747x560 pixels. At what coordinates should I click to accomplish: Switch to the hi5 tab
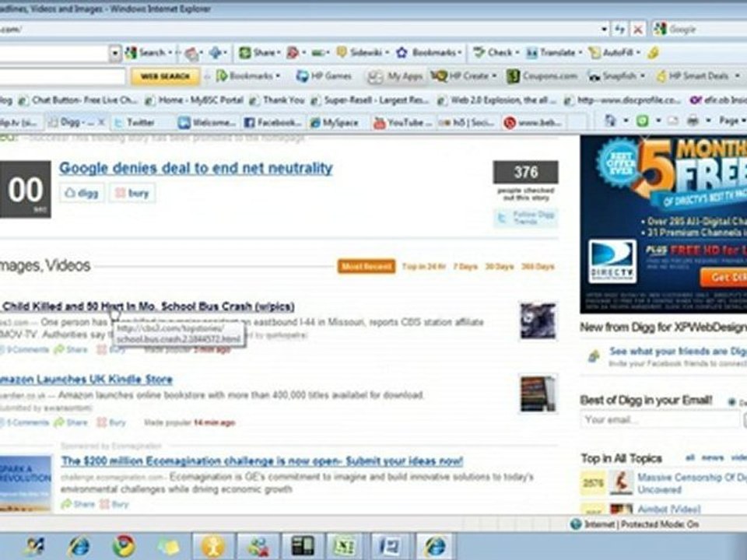pyautogui.click(x=467, y=123)
